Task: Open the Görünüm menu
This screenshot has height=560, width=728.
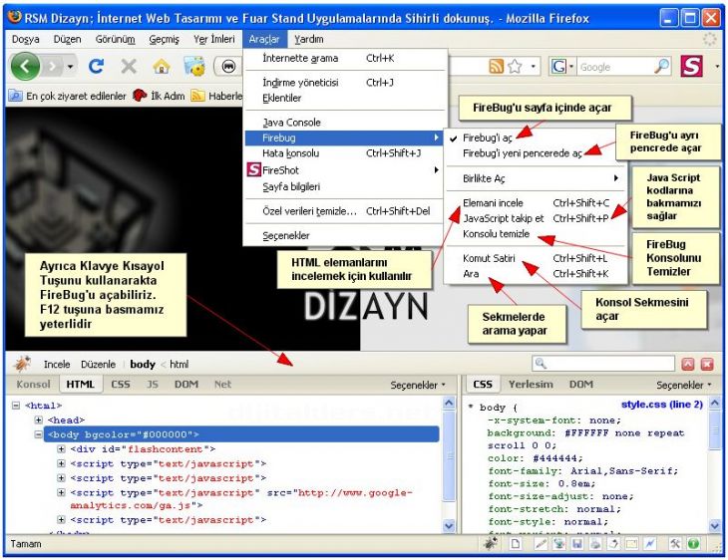Action: (115, 39)
